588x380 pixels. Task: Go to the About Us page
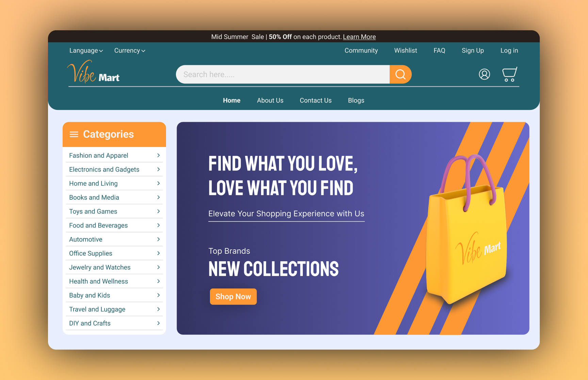click(270, 100)
